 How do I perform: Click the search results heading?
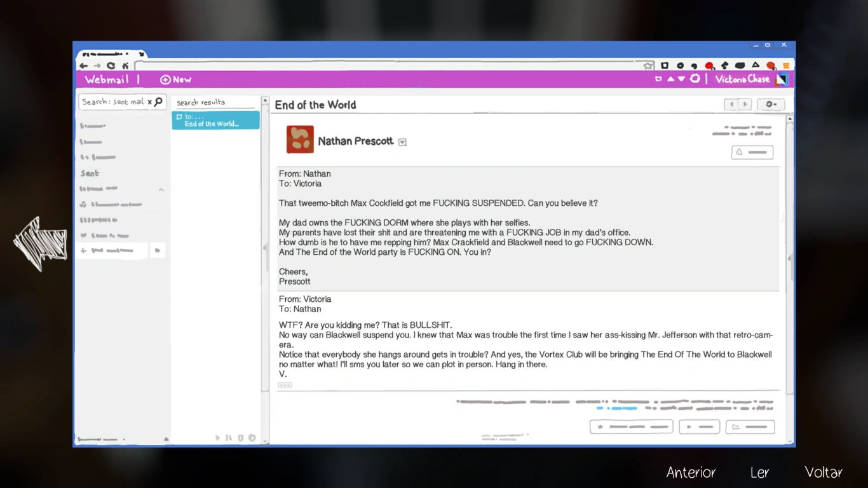[201, 102]
